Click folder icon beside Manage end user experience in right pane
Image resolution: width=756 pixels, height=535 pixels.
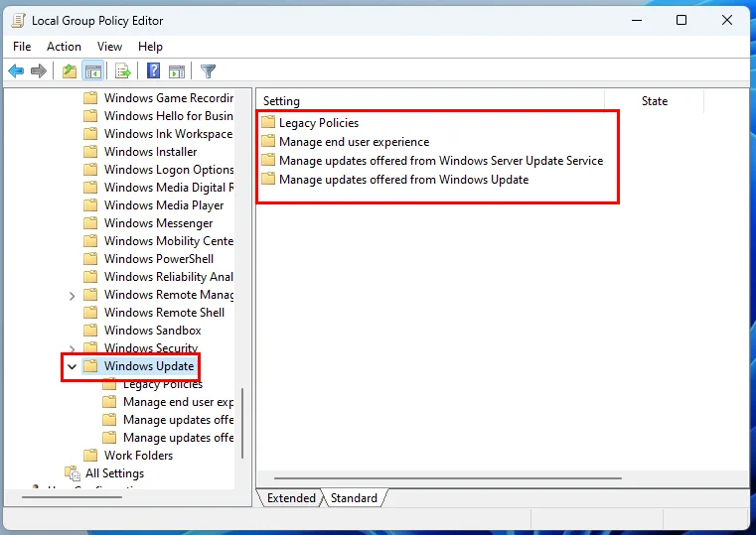click(x=268, y=141)
